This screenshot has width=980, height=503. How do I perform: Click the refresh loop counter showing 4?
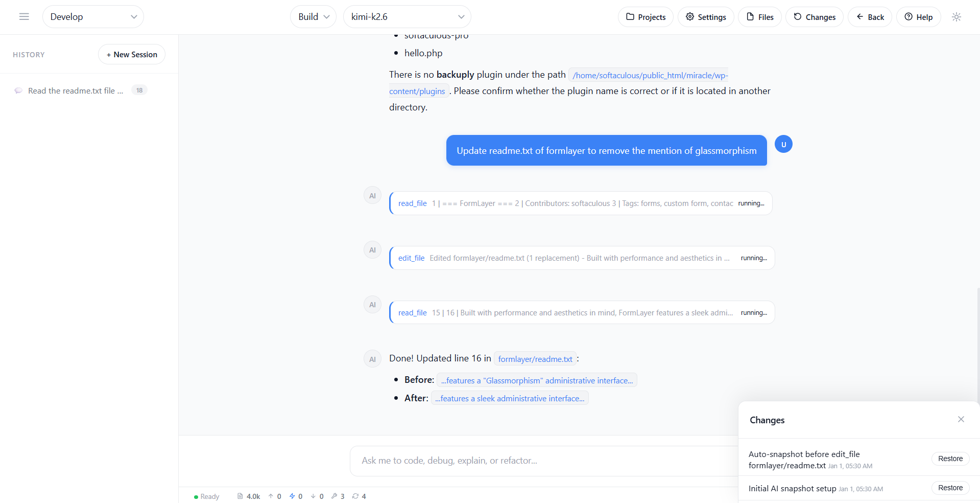click(359, 496)
